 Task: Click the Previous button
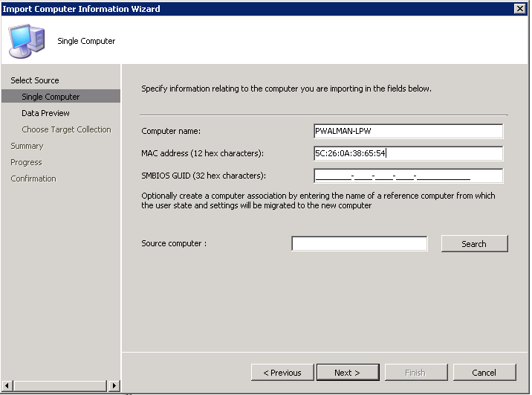[x=282, y=373]
